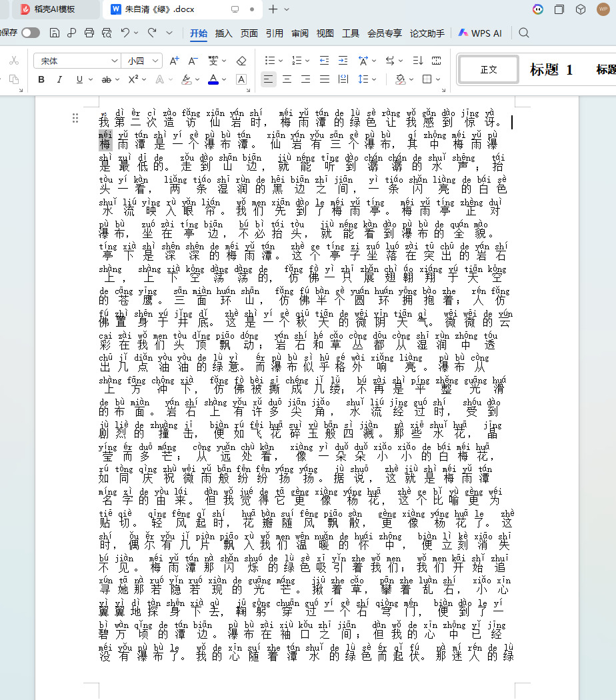Click the eraser clear-formatting icon
Image resolution: width=616 pixels, height=700 pixels.
tap(241, 61)
